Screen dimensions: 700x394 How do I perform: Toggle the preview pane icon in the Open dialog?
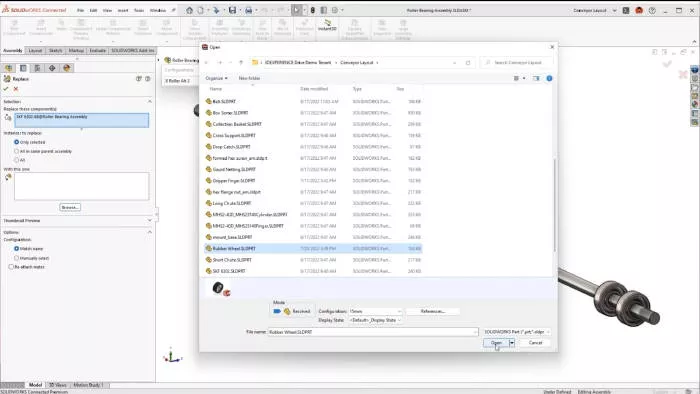536,78
